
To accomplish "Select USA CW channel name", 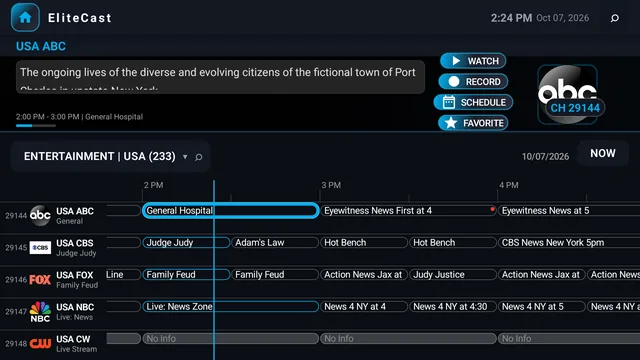I will tap(73, 339).
